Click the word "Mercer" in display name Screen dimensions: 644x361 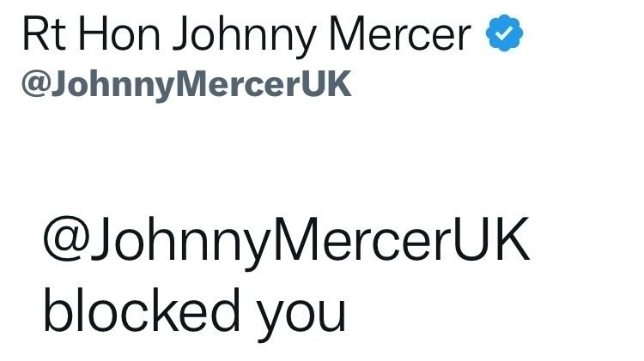point(400,36)
